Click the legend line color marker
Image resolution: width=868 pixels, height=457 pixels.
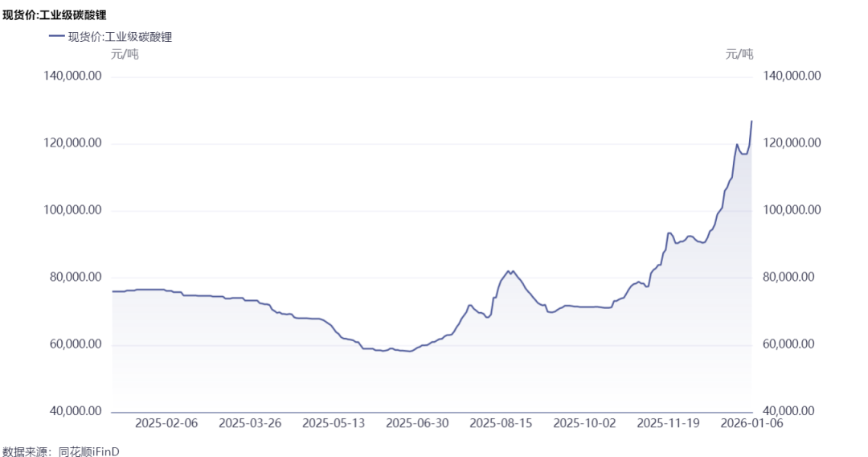pyautogui.click(x=56, y=36)
